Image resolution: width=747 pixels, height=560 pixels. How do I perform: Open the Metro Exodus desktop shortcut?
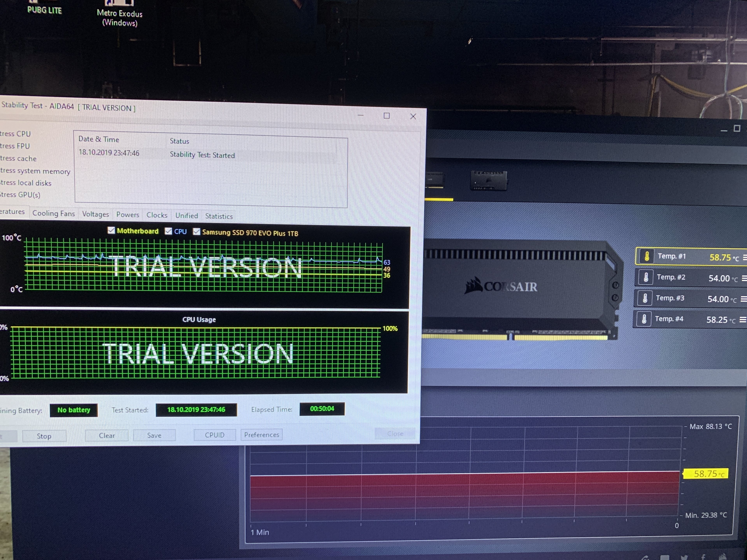pos(120,13)
